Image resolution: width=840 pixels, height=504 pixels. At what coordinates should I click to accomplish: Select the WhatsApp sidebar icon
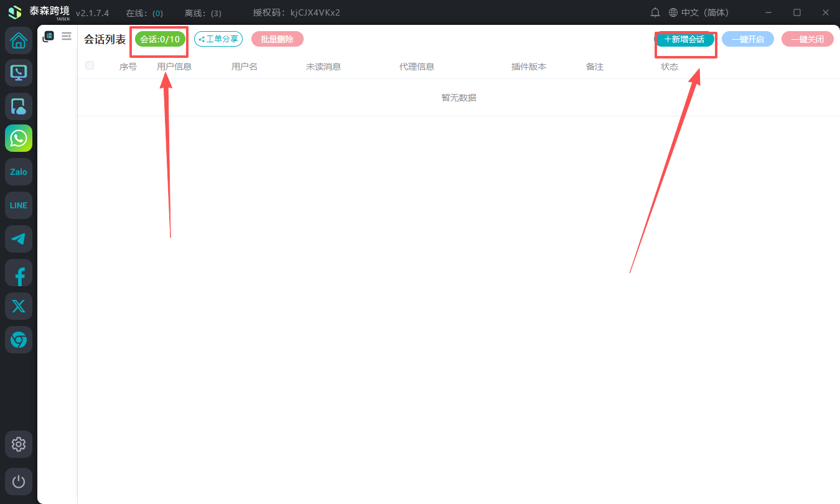point(19,138)
